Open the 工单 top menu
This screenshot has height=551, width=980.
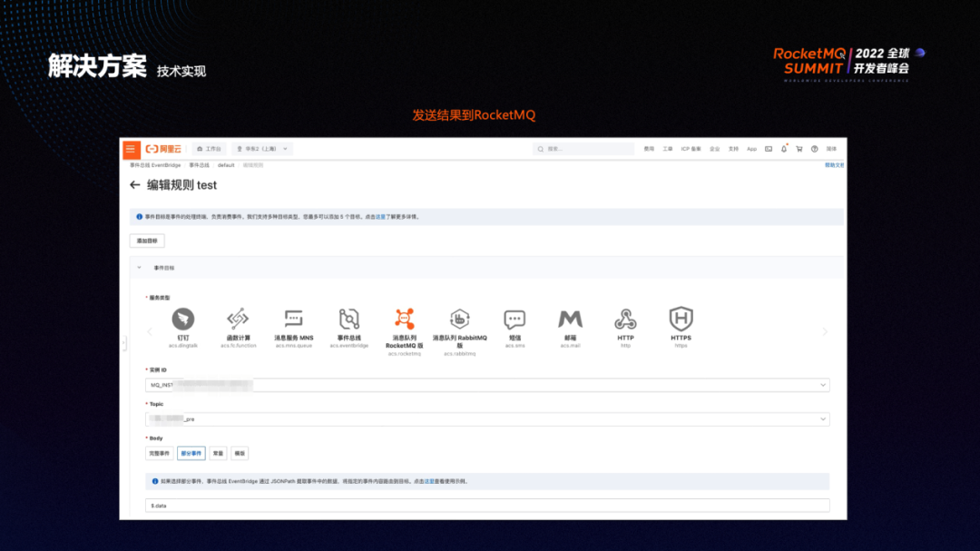(x=668, y=149)
